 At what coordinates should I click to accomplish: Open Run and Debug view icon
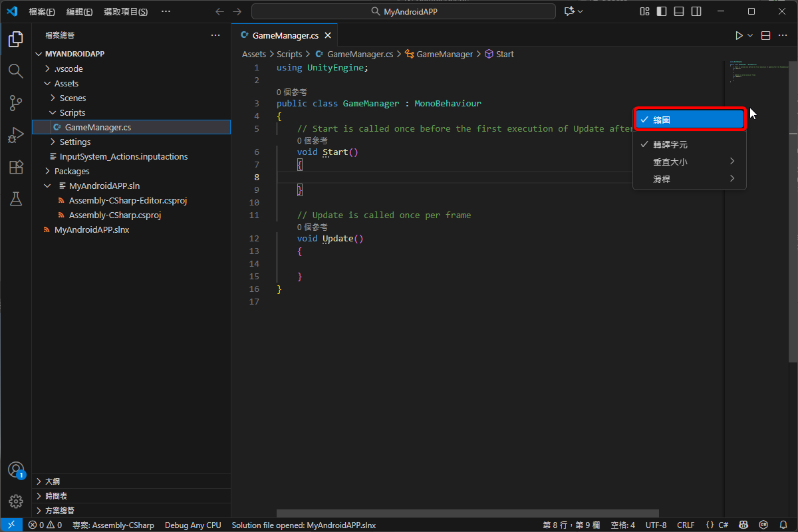[x=16, y=135]
